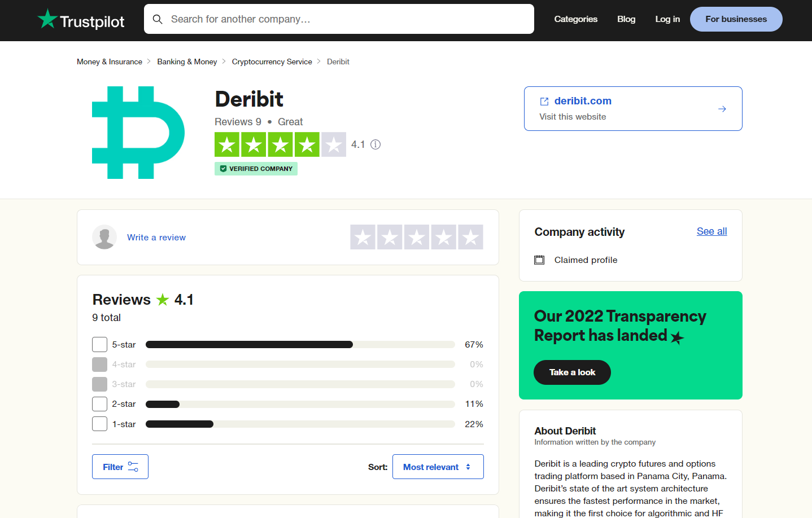Click the 2-star 11% rating bar
Screen dimensions: 812x518
pyautogui.click(x=300, y=404)
